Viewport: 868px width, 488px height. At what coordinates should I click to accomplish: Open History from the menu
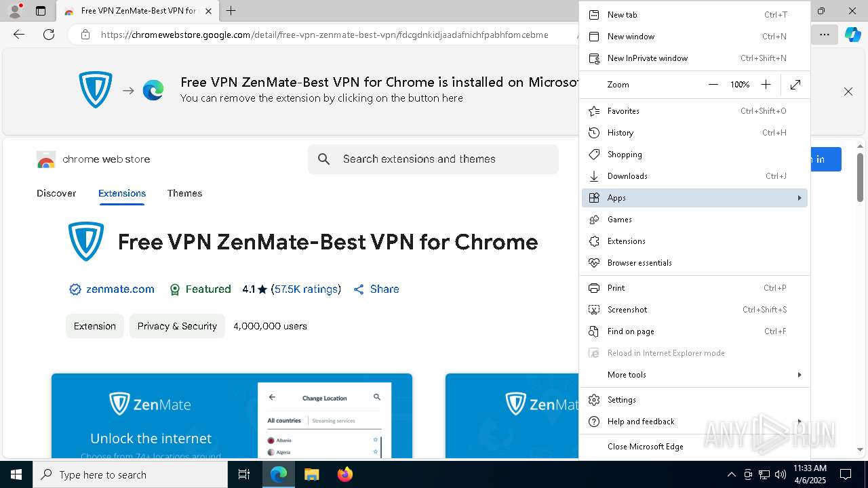694,133
